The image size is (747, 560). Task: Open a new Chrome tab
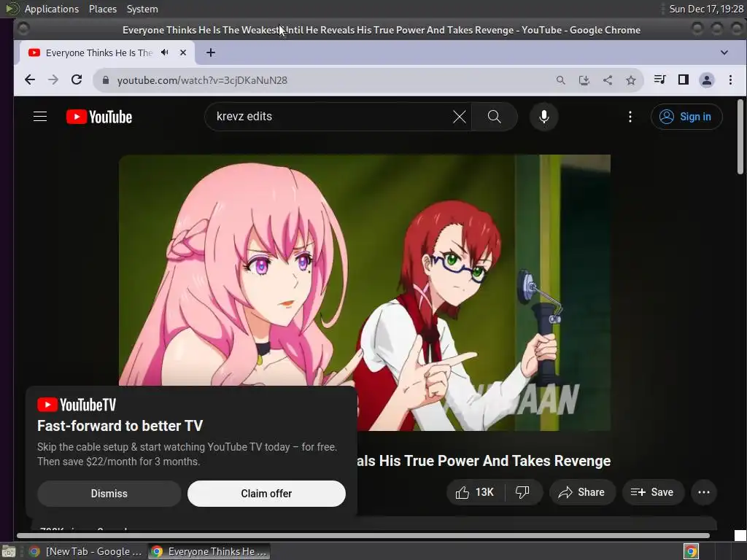click(211, 52)
